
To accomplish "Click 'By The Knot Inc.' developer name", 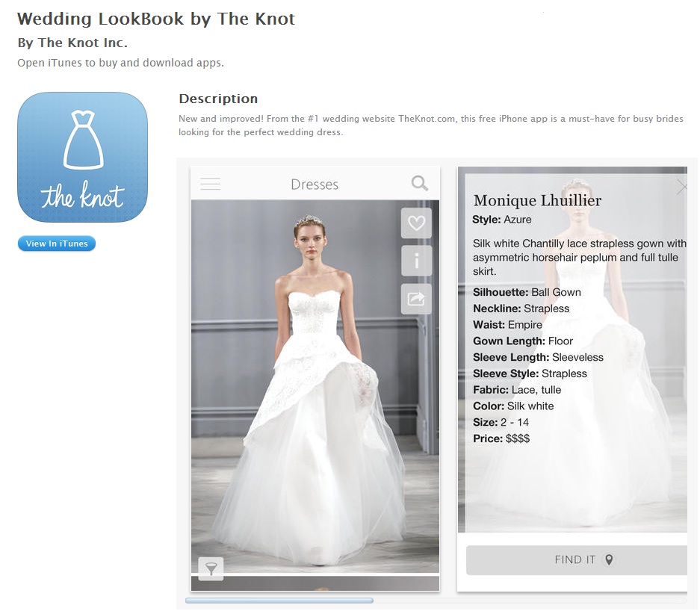I will (72, 43).
